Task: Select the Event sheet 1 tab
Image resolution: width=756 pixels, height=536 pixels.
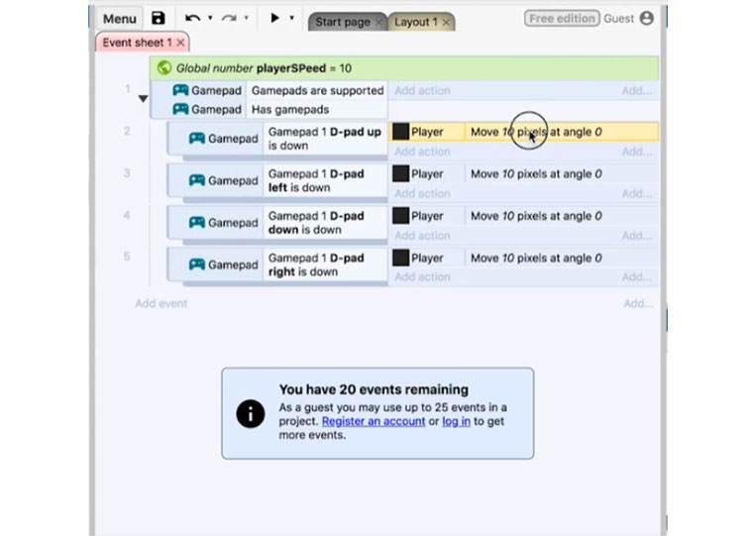Action: (x=137, y=43)
